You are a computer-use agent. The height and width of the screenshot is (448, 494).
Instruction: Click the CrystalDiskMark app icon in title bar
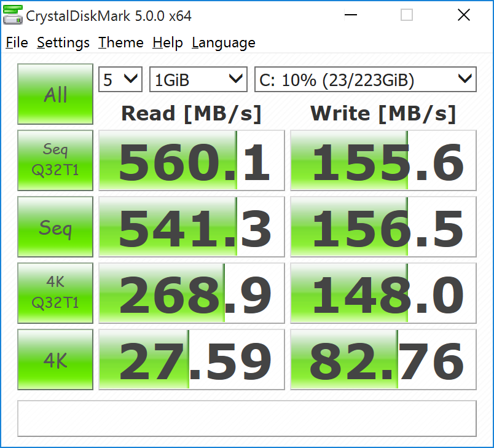pos(13,15)
